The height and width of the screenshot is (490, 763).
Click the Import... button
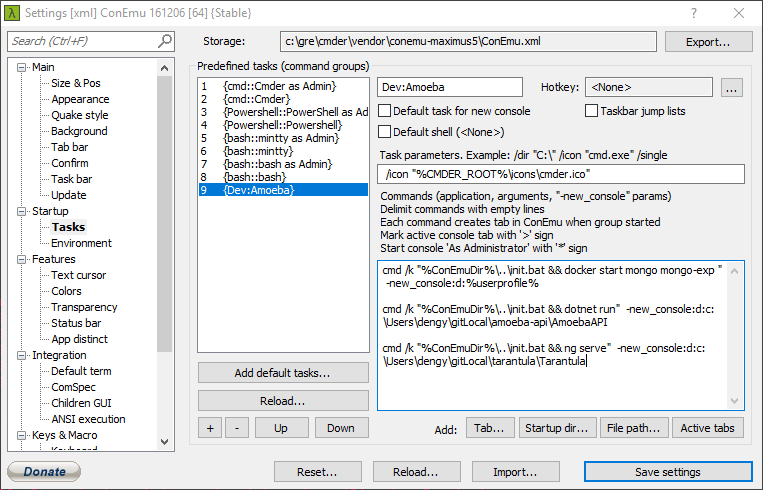coord(515,472)
